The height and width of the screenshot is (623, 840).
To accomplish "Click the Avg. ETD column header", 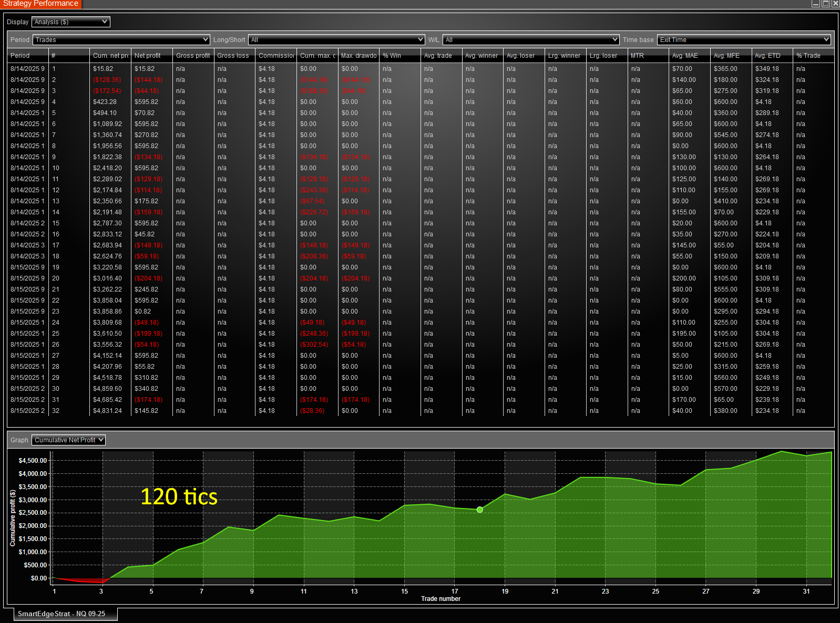I will pyautogui.click(x=767, y=56).
